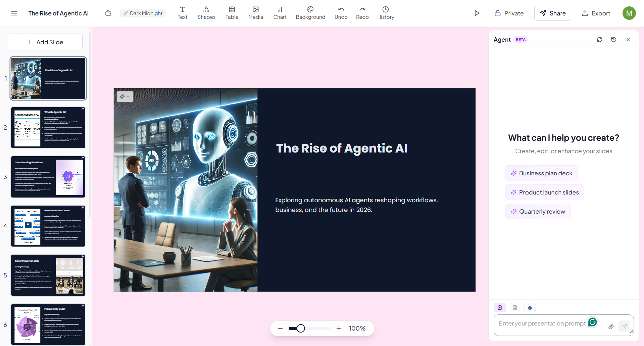Expand the AI sparkle dropdown on slide
644x346 pixels.
tap(125, 96)
